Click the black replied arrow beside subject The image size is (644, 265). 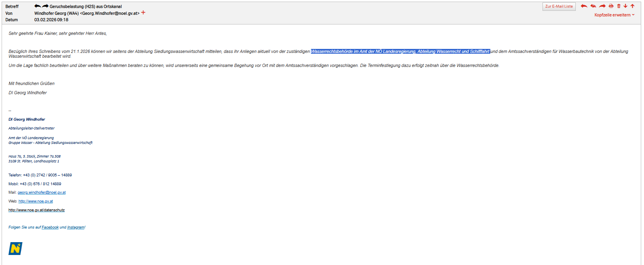(37, 6)
